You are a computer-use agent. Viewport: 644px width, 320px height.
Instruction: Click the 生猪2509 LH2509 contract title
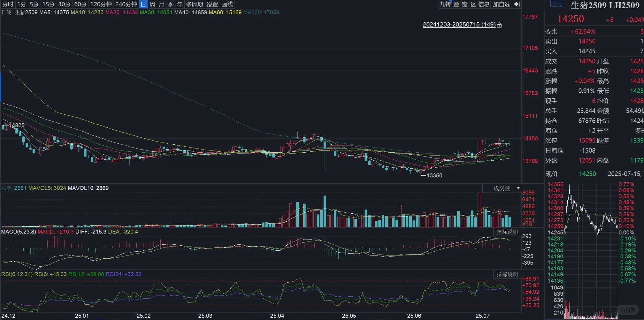tap(605, 5)
